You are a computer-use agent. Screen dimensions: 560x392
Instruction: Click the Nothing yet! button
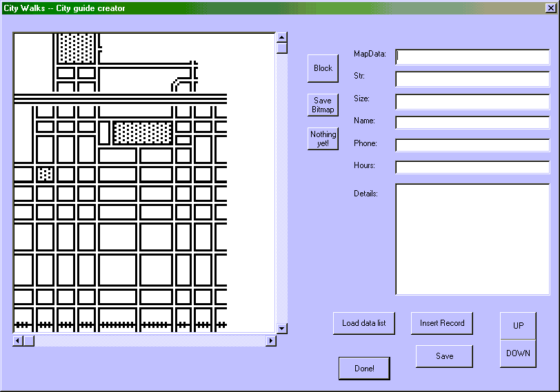(323, 138)
